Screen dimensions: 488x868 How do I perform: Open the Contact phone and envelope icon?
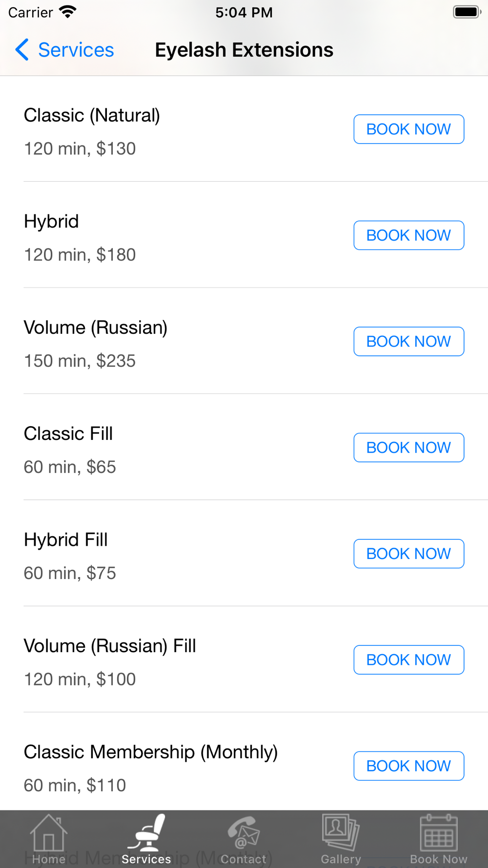pos(244,833)
